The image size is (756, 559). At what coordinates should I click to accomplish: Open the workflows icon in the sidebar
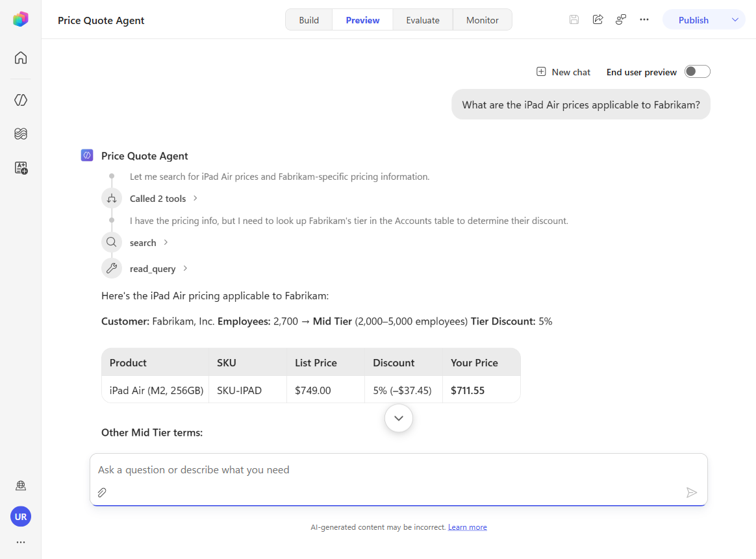pos(21,134)
